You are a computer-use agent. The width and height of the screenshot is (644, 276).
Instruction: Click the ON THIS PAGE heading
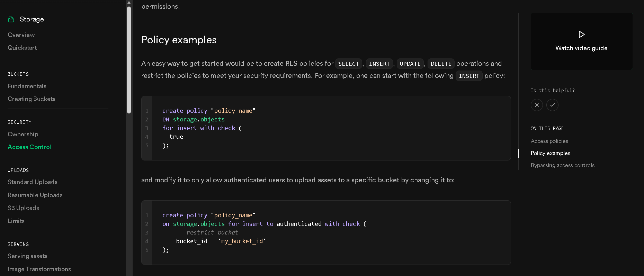[x=547, y=128]
